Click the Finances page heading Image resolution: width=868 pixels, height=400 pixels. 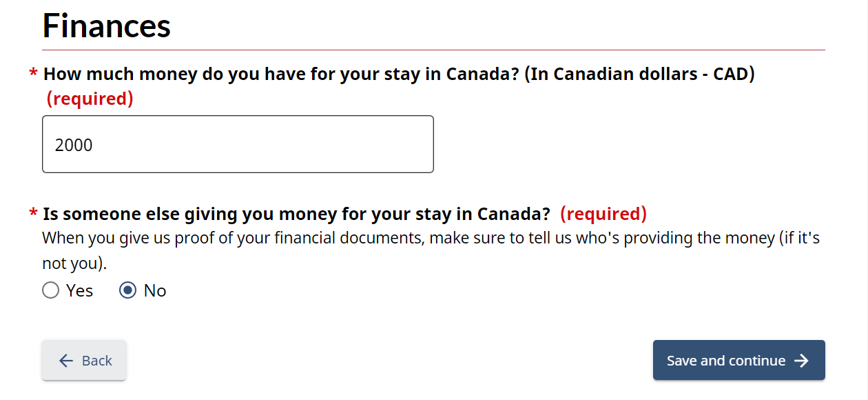pos(107,26)
